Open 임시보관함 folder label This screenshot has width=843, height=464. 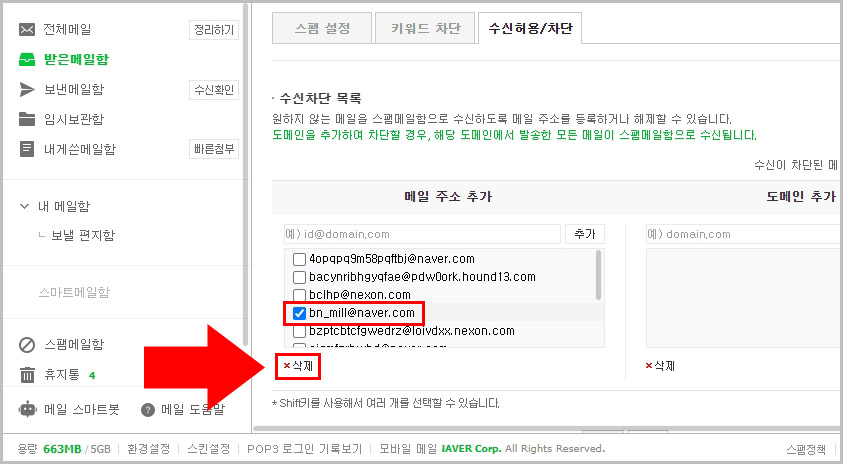[x=74, y=119]
